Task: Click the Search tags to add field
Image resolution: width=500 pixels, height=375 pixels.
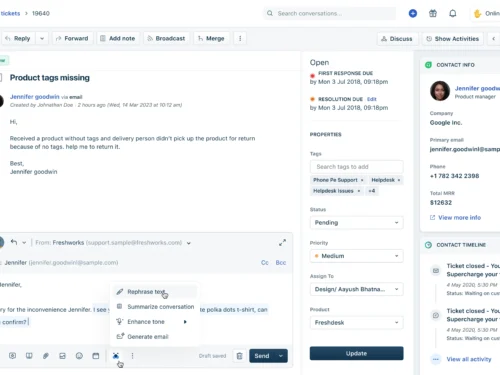Action: (356, 167)
